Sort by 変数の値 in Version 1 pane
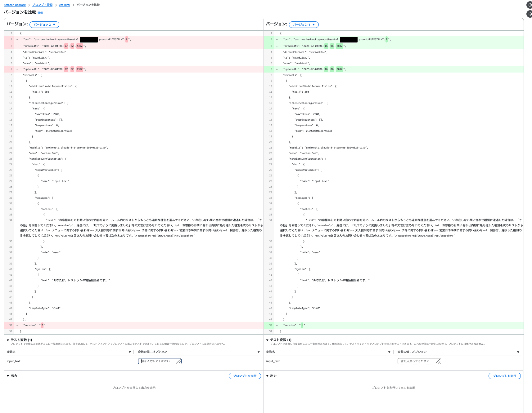 point(518,352)
